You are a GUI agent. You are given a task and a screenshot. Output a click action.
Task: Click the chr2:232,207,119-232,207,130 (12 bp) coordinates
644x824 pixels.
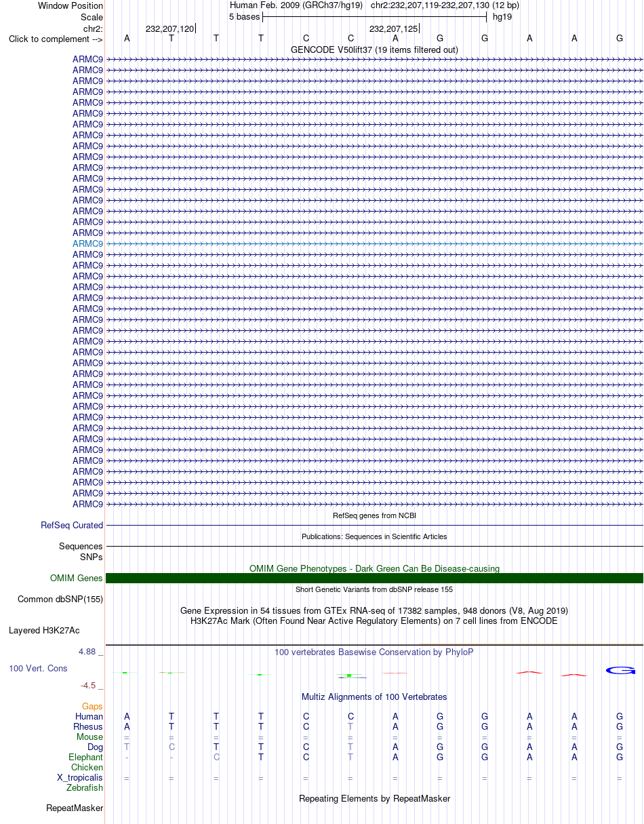point(445,5)
